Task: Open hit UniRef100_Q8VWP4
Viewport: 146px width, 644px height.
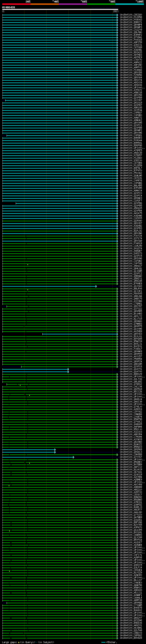Action: coord(131,25)
